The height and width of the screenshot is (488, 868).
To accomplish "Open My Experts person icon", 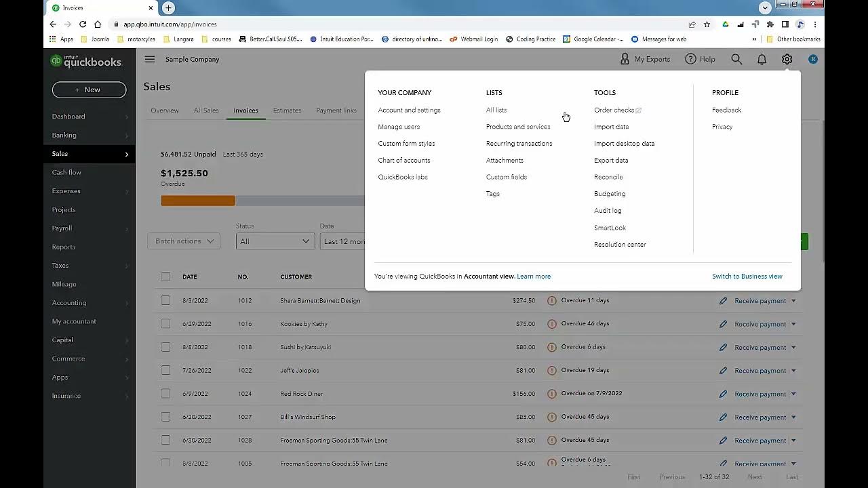I will [625, 59].
